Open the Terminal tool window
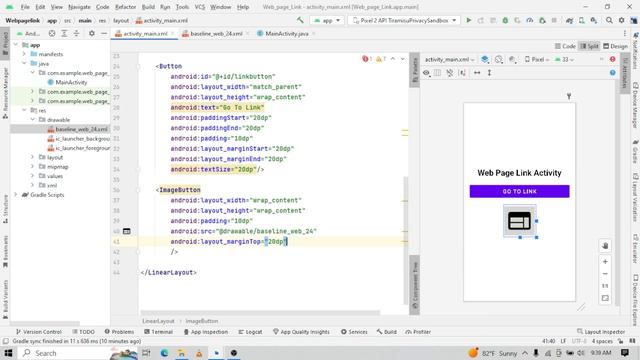Screen dimensions: 640x360 158,332
